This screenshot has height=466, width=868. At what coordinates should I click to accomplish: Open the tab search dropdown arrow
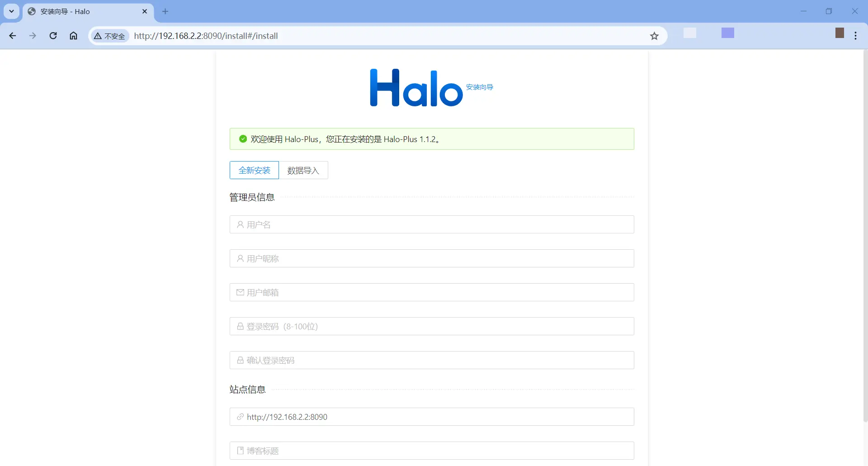12,11
